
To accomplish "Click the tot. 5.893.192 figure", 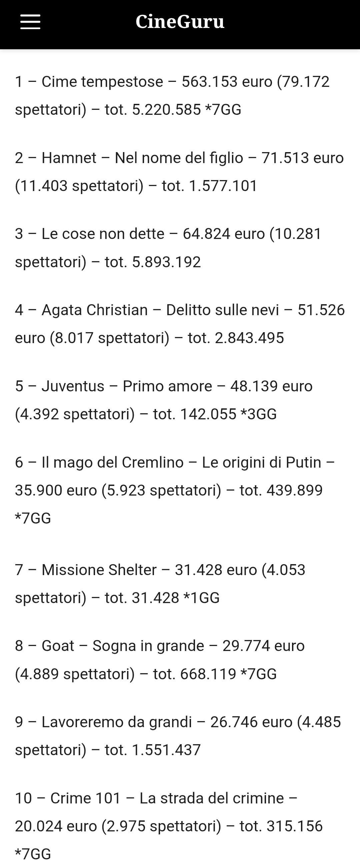I will point(153,262).
